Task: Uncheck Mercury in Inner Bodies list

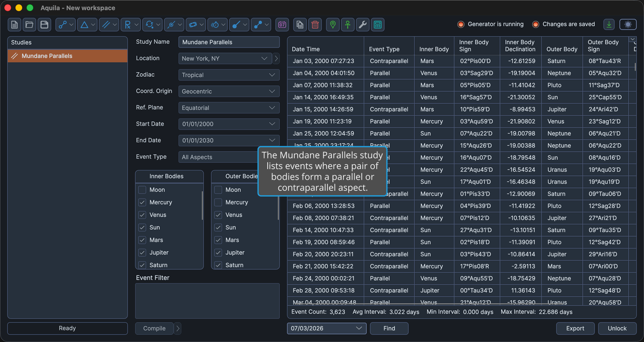Action: [x=142, y=202]
